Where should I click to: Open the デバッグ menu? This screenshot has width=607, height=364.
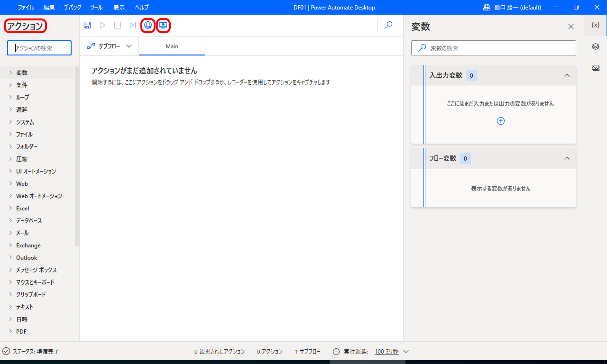pyautogui.click(x=72, y=7)
